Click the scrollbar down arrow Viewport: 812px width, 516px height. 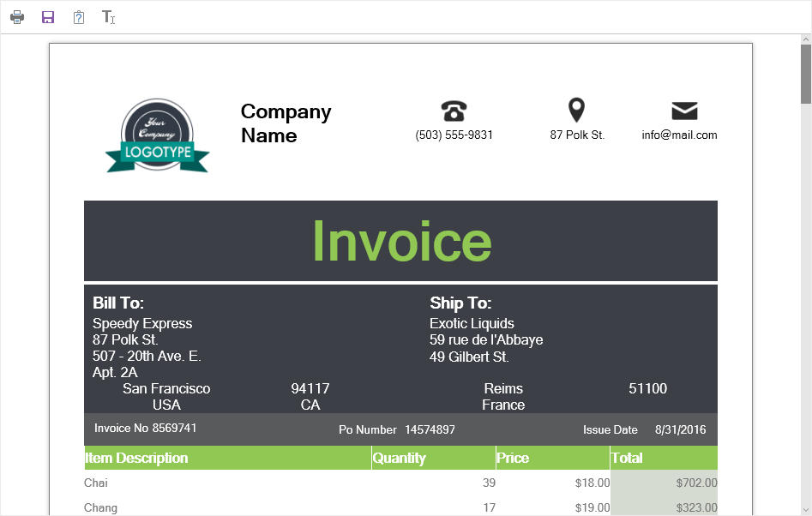click(x=806, y=510)
